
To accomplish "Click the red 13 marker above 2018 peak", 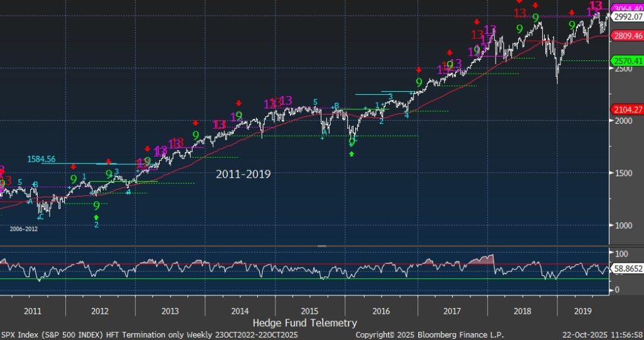I will 519,13.
